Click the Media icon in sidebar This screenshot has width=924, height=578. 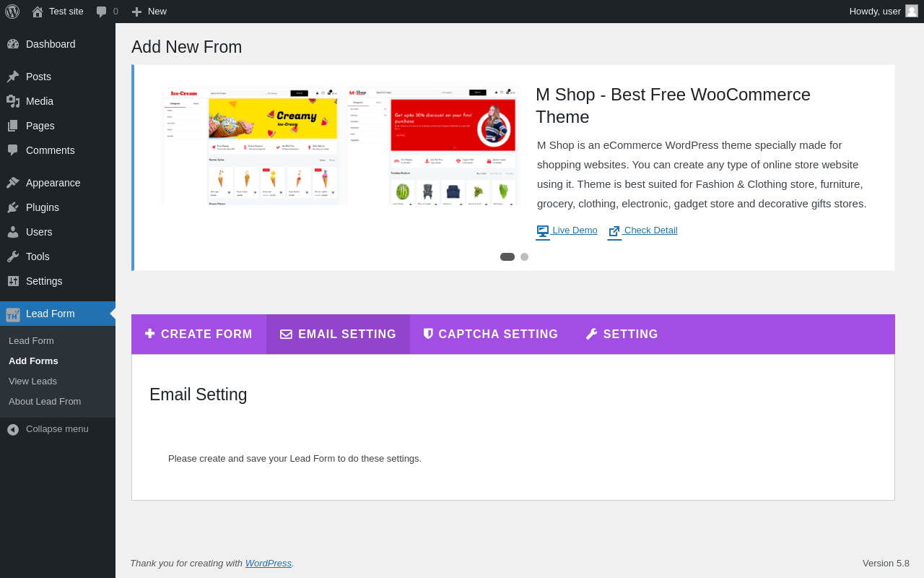click(x=13, y=101)
